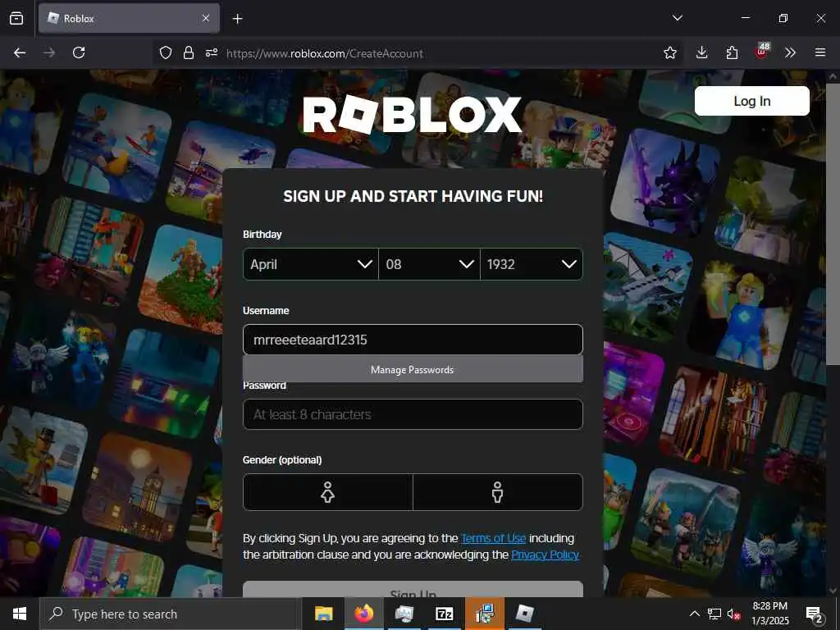Click the Big Ben clock tower game thumbnail
Image resolution: width=840 pixels, height=630 pixels.
pyautogui.click(x=139, y=487)
